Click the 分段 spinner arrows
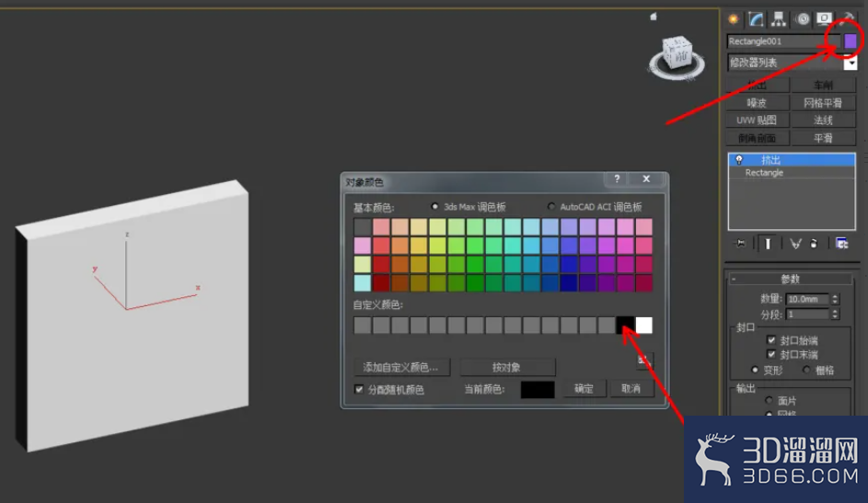 coord(836,314)
